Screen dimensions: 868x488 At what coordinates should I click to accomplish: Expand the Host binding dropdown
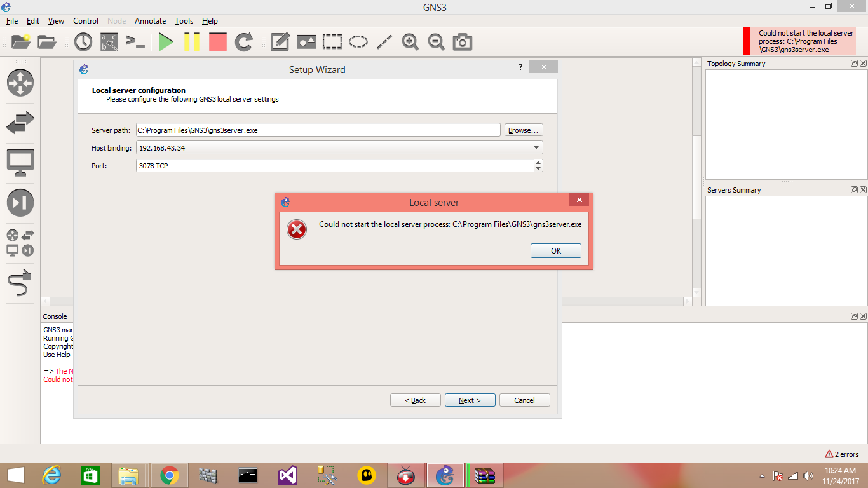(537, 147)
